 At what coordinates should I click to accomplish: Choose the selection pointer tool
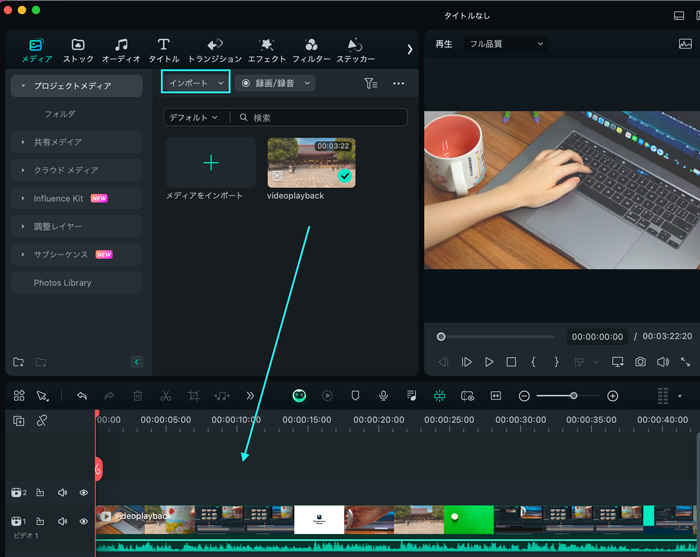tap(42, 395)
